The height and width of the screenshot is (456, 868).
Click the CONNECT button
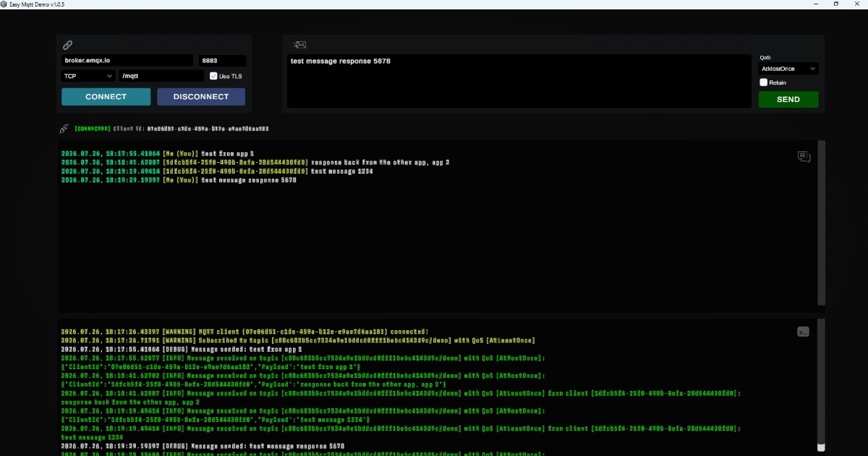coord(106,97)
